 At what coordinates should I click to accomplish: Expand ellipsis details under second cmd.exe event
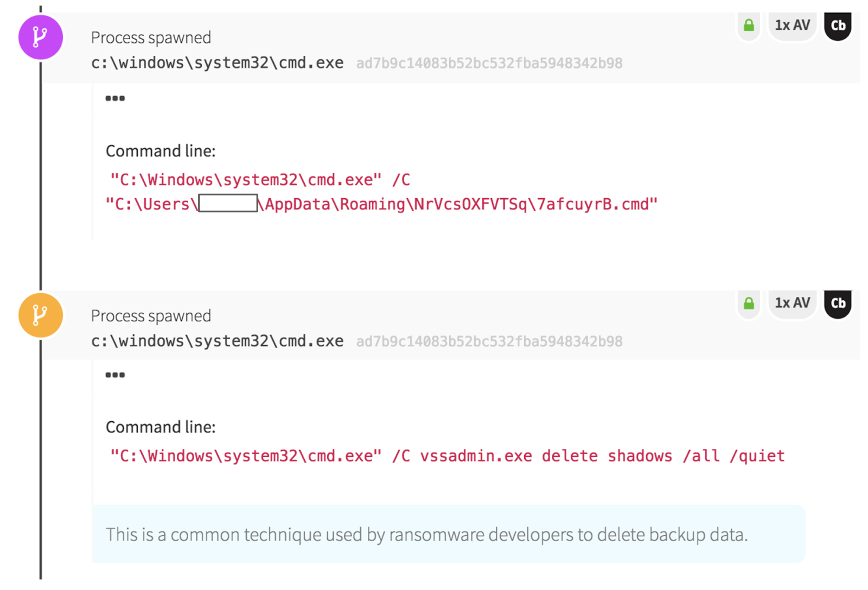pyautogui.click(x=115, y=375)
